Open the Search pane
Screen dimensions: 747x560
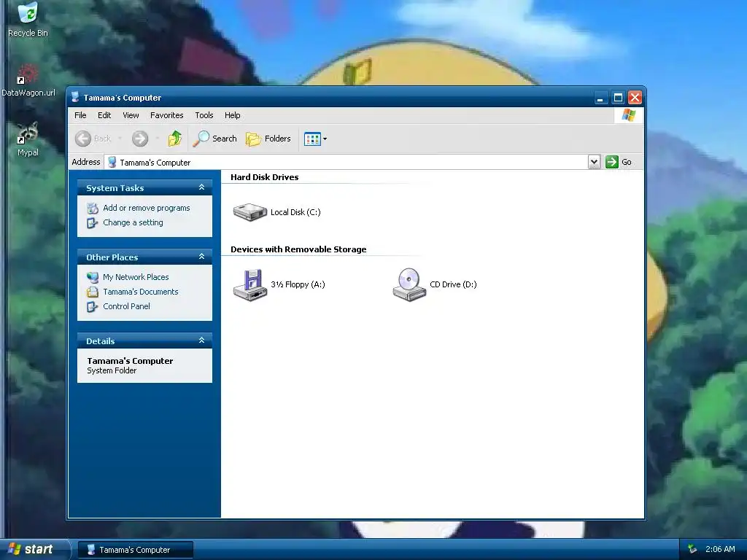(215, 139)
